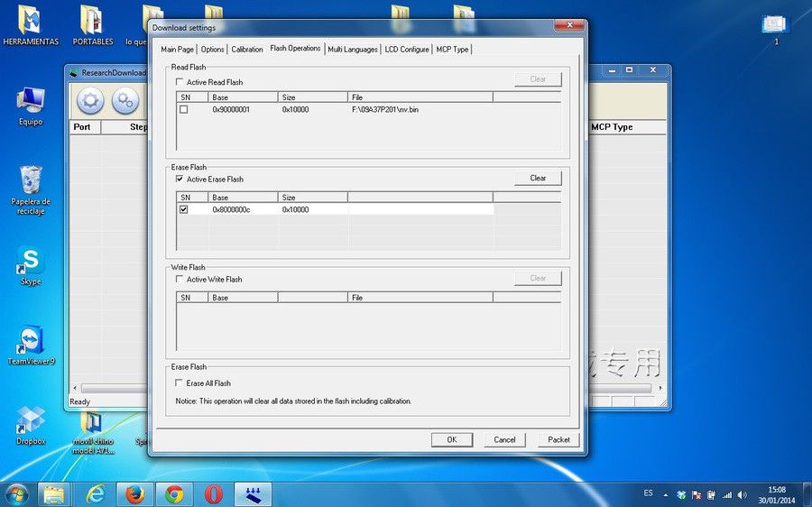Click the File column header in Read Flash
The image size is (812, 507).
tap(420, 97)
